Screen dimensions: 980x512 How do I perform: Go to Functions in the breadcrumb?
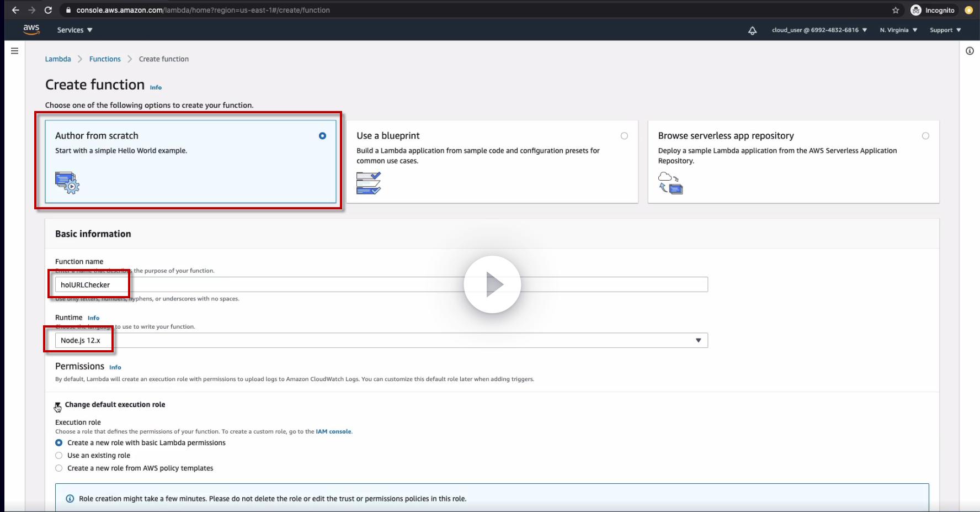coord(105,59)
